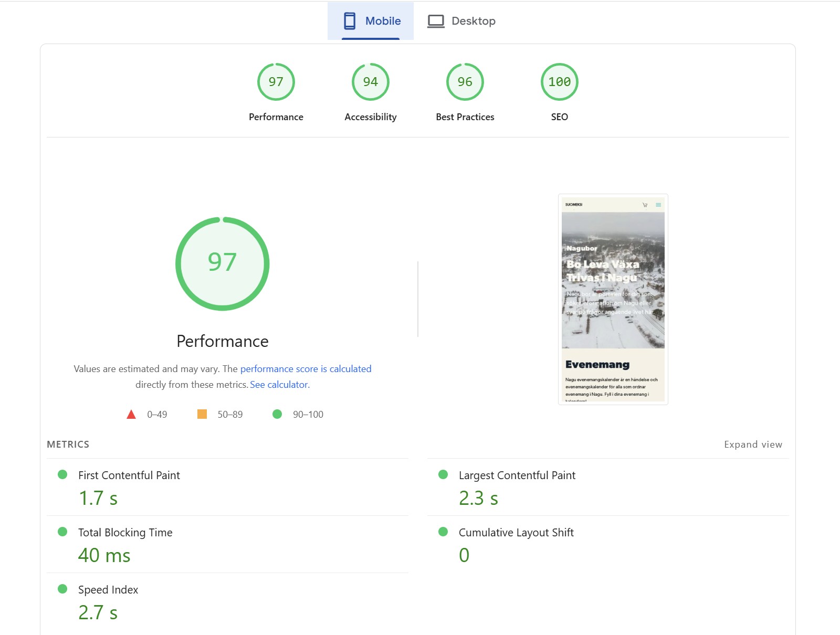This screenshot has width=840, height=635.
Task: Expand the First Contentful Paint metric
Action: (129, 475)
